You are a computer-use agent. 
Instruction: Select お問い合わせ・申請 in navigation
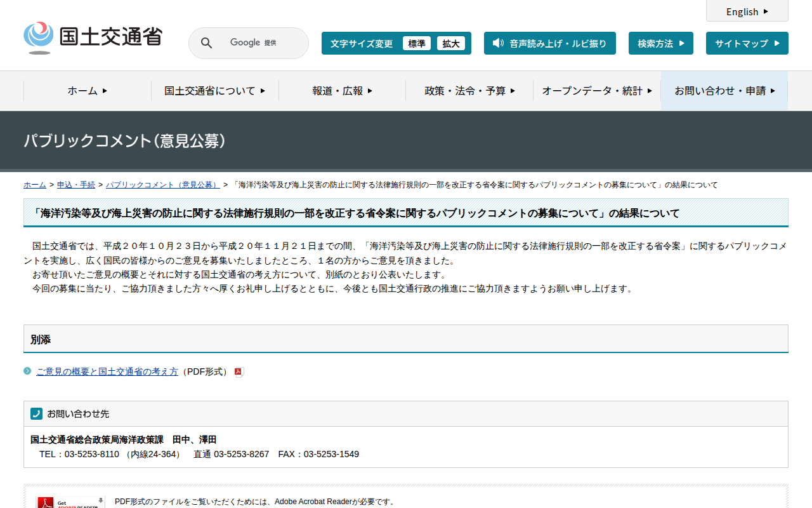click(x=724, y=91)
